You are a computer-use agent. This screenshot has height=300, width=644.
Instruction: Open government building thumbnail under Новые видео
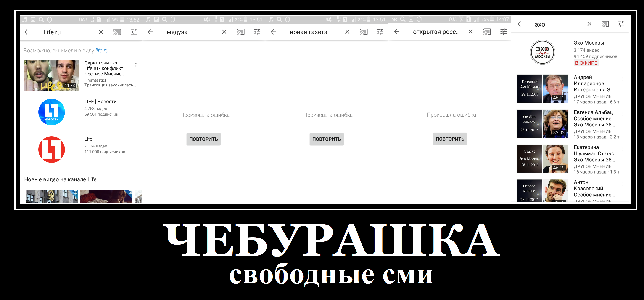tap(52, 196)
